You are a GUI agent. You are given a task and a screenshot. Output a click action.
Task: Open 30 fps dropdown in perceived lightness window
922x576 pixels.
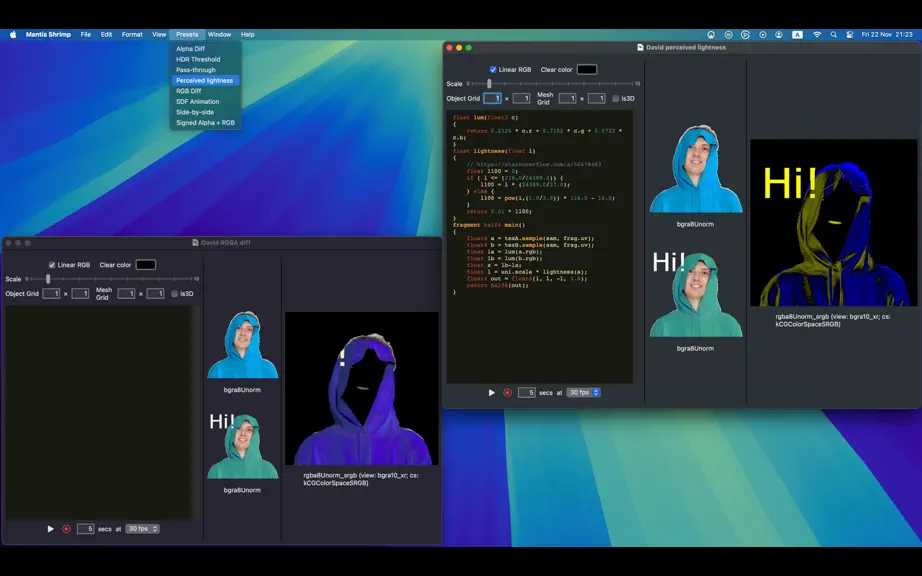tap(583, 393)
